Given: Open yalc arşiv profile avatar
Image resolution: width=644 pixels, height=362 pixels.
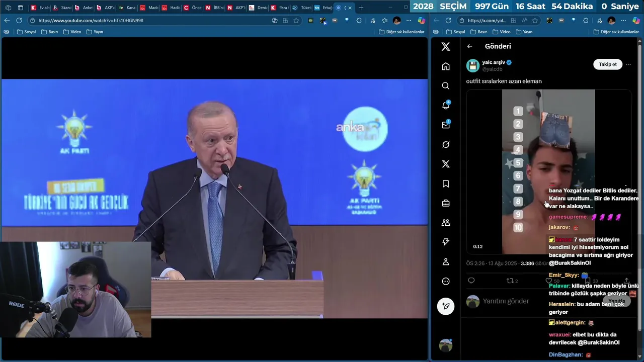Looking at the screenshot, I should coord(472,66).
